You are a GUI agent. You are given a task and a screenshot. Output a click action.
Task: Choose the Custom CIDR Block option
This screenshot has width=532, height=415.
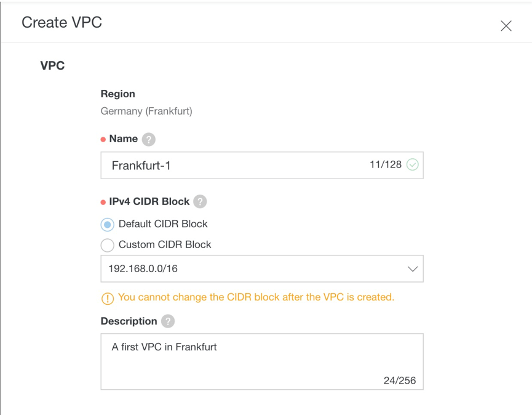pyautogui.click(x=108, y=245)
